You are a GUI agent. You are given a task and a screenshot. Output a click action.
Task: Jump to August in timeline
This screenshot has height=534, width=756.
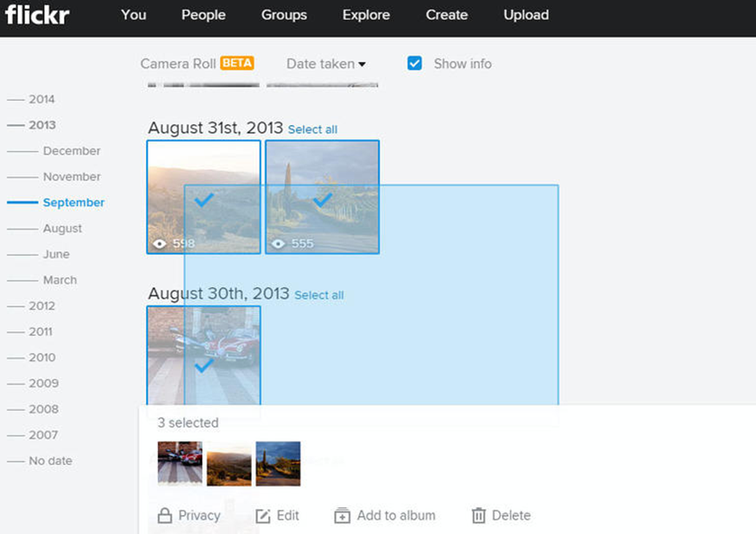(x=62, y=229)
